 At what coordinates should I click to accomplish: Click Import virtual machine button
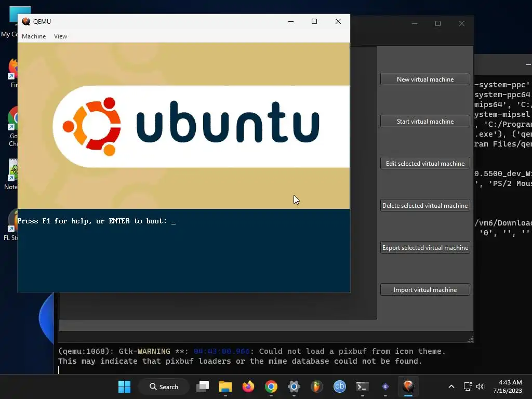pos(425,290)
